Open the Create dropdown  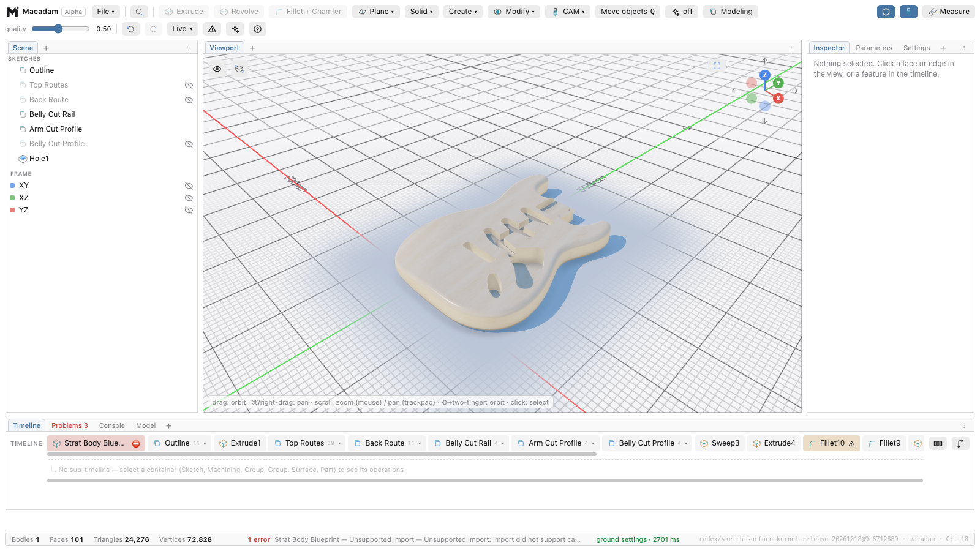(462, 12)
